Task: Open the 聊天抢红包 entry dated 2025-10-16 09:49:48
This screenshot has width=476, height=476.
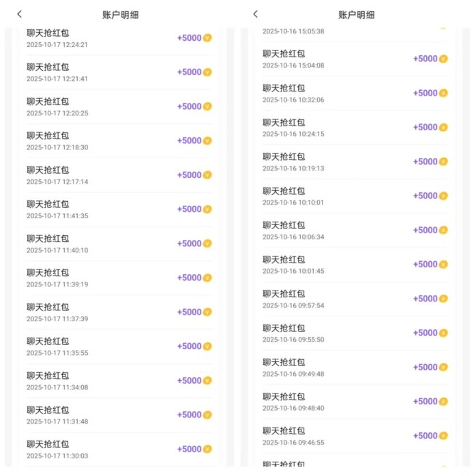Action: coord(355,368)
